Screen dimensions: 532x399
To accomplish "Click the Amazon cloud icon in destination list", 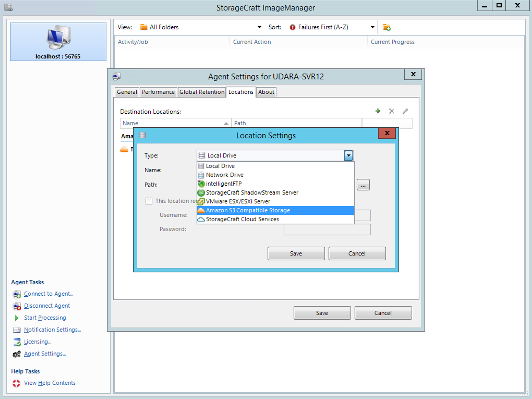I will (x=124, y=149).
